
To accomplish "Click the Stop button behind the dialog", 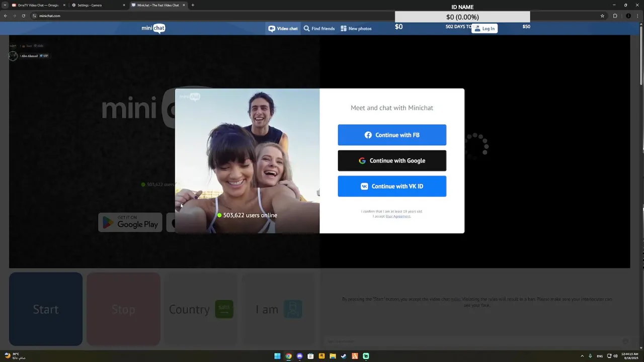I will pos(123,309).
